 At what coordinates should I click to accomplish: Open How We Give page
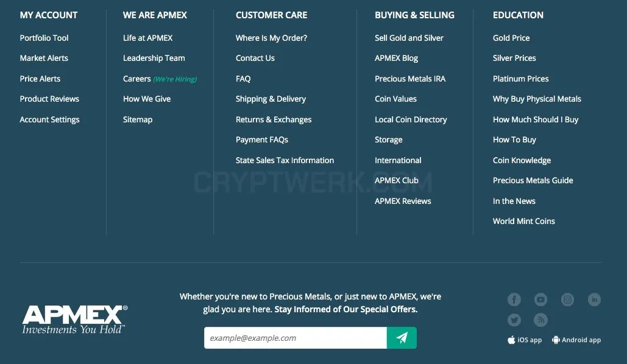pos(147,99)
